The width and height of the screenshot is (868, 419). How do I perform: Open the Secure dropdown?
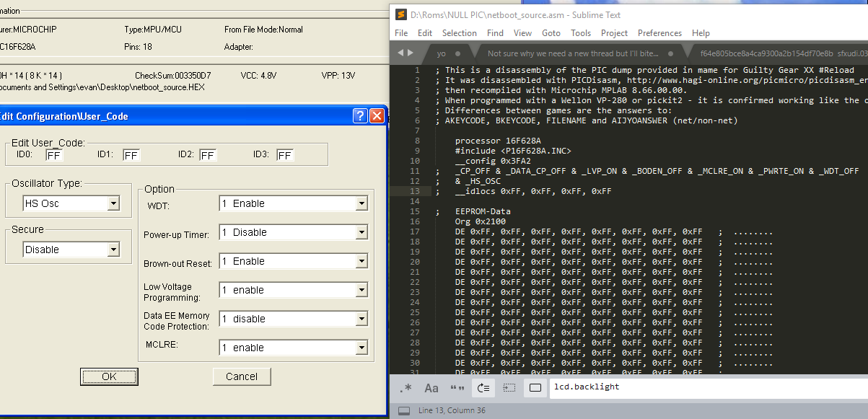113,250
